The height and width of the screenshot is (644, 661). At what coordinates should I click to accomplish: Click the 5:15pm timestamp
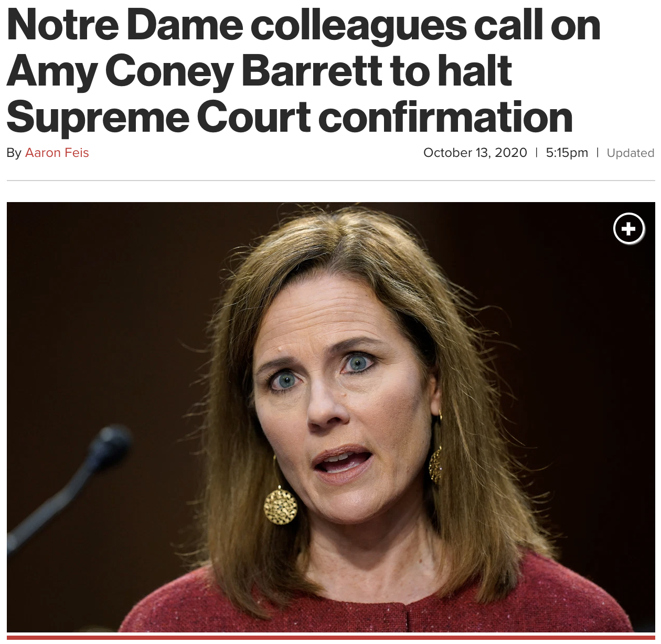point(567,153)
